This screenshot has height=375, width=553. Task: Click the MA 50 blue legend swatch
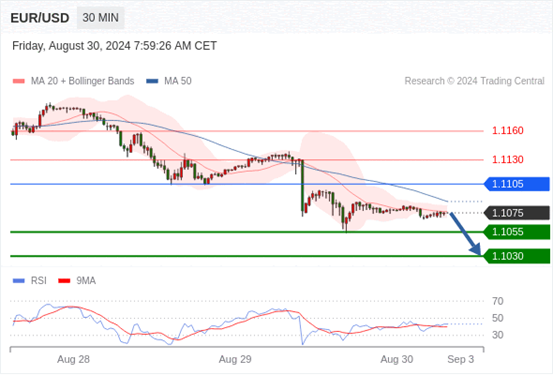coord(152,81)
